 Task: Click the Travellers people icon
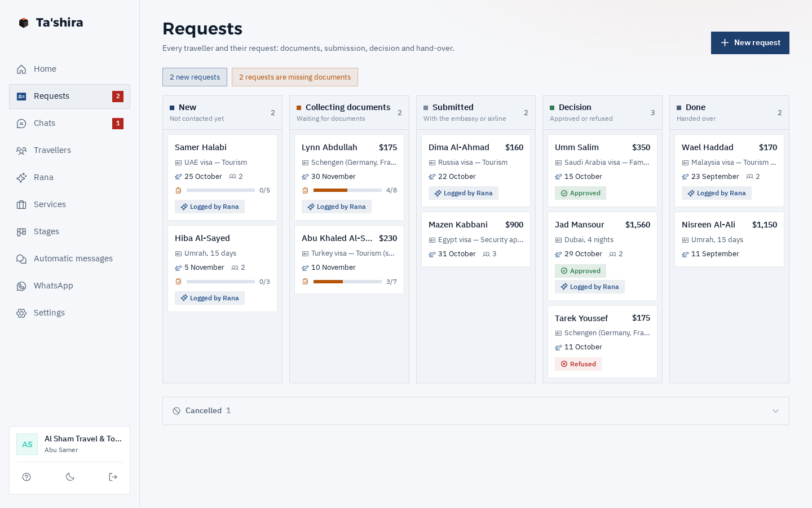[x=21, y=151]
